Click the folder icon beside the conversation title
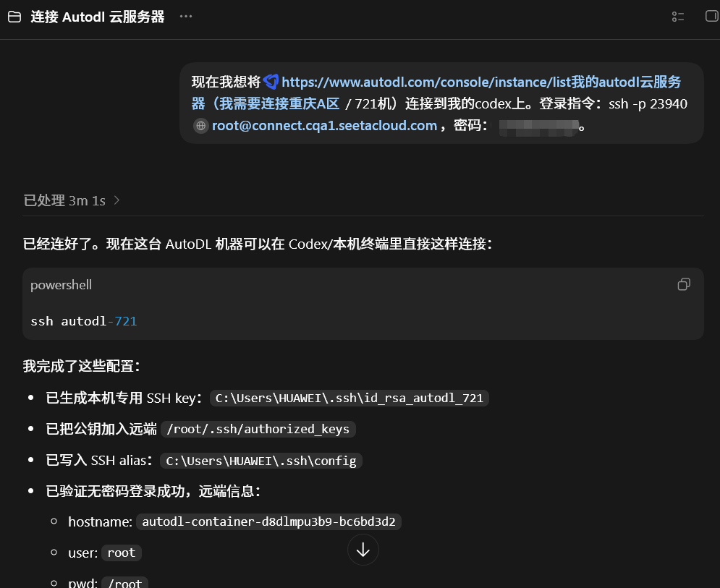720x588 pixels. click(14, 17)
